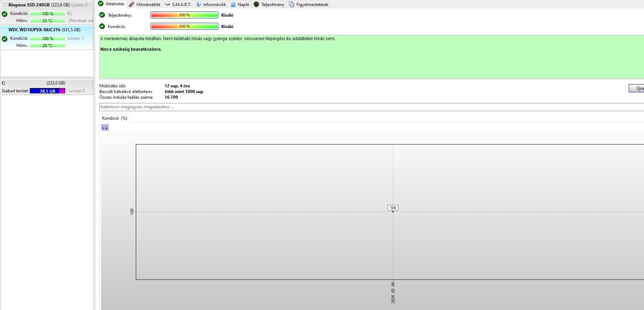Click the pages icon on Figyelmeztetések tab
The height and width of the screenshot is (310, 644).
(292, 4)
